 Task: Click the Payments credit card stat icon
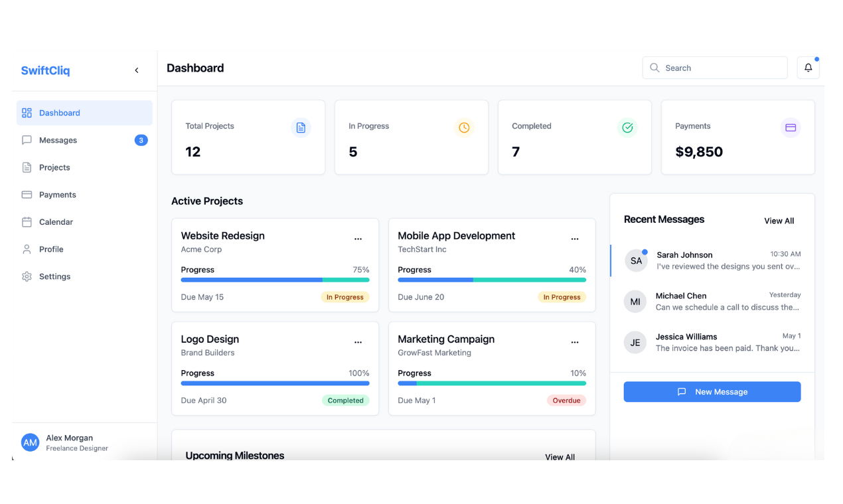coord(791,127)
